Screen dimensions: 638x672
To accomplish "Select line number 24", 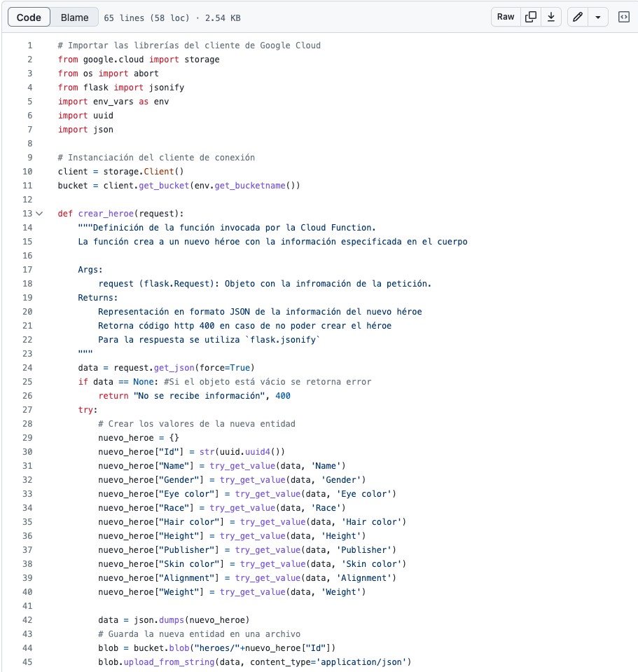I will (27, 368).
